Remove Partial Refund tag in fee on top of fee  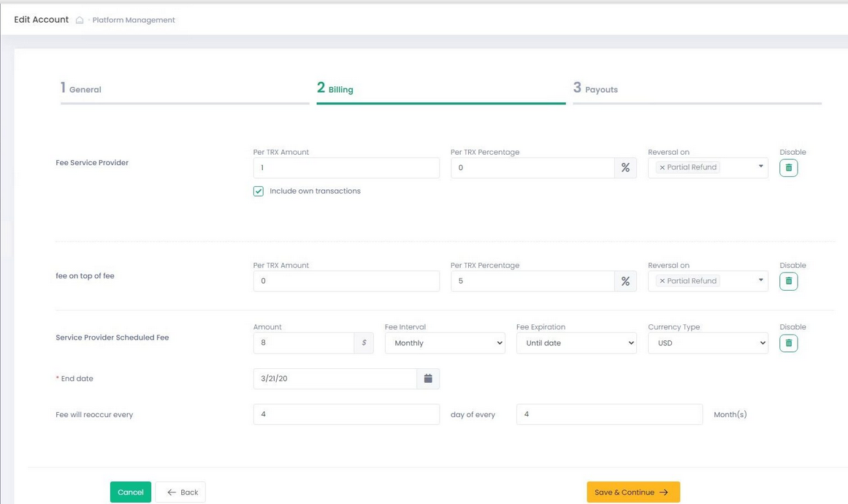click(662, 281)
